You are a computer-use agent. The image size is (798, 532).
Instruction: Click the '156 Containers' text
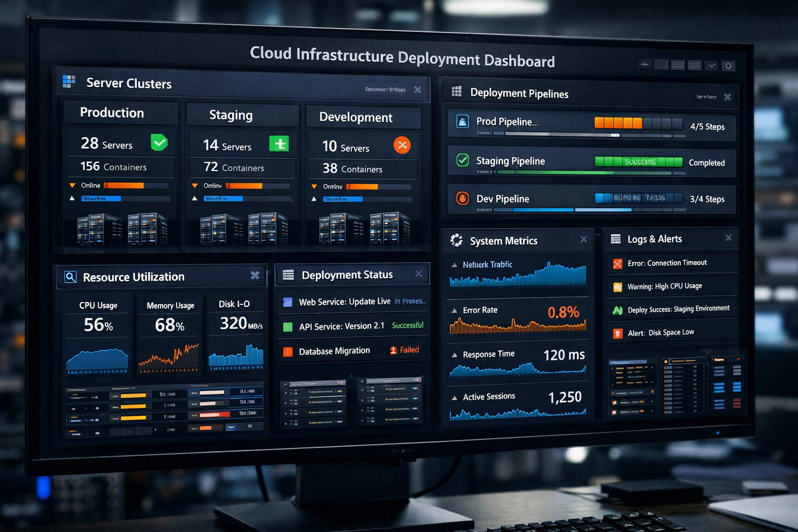coord(113,166)
